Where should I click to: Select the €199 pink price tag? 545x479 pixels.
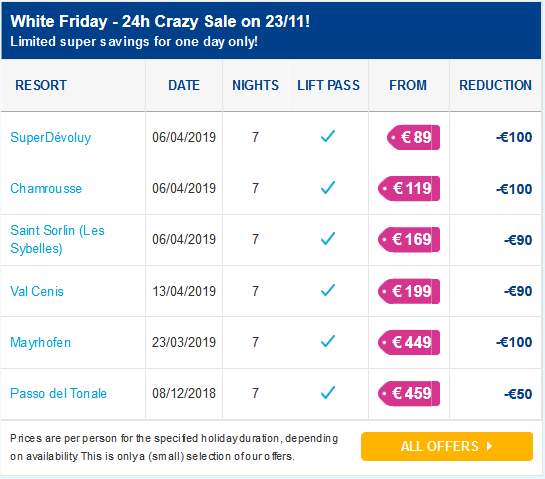tap(409, 291)
